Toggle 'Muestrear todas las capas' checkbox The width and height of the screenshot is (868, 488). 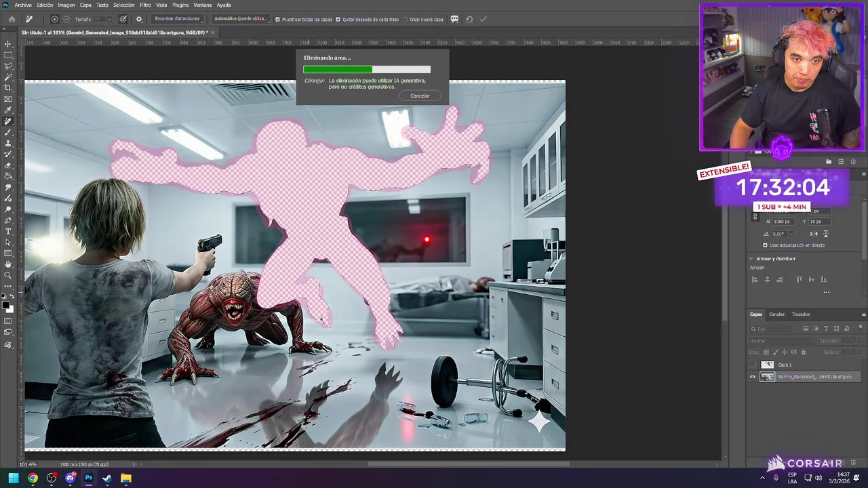(277, 20)
